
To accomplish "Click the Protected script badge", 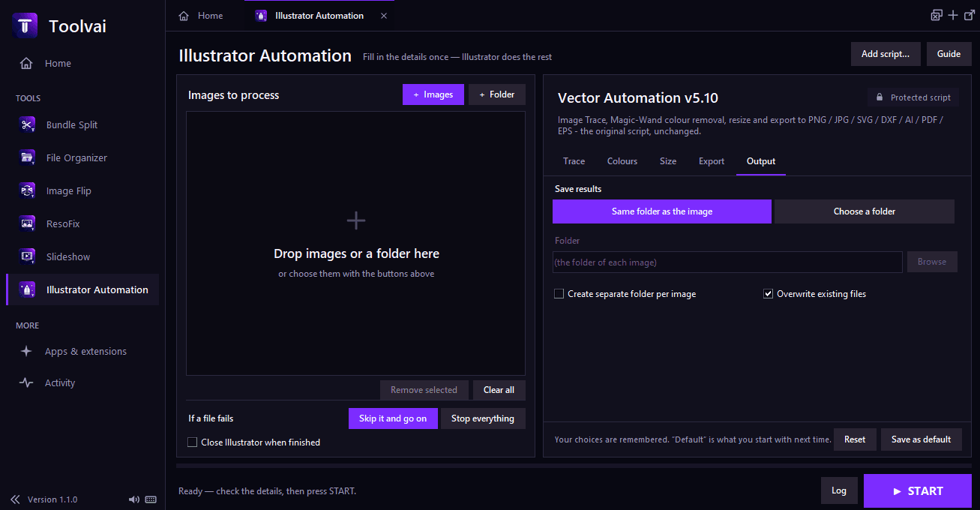I will point(913,97).
